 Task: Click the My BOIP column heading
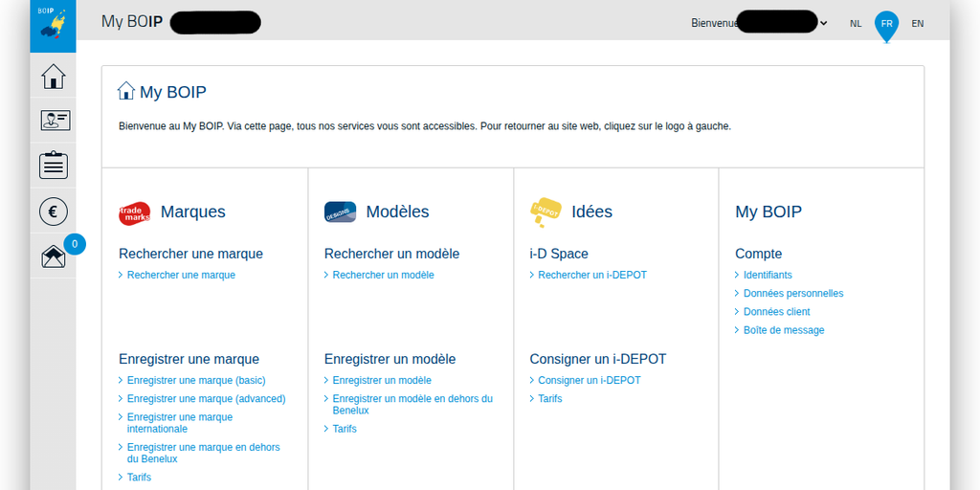(768, 212)
